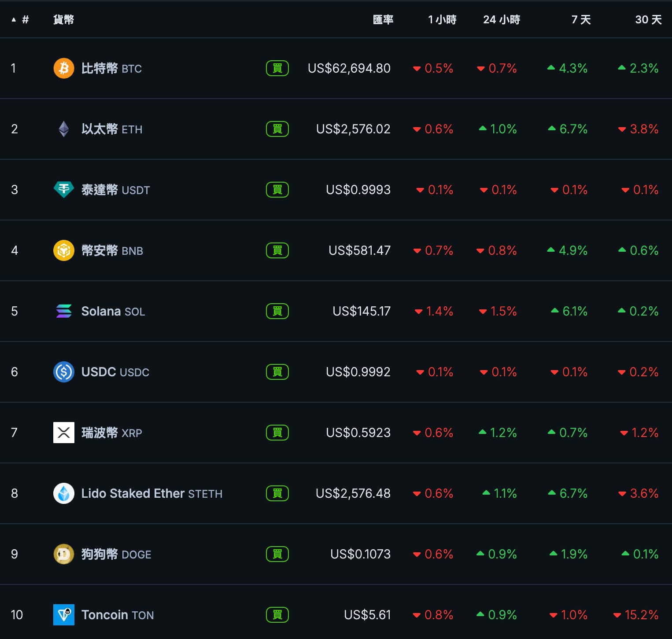Click the Toncoin TON icon
Image resolution: width=672 pixels, height=639 pixels.
(64, 615)
